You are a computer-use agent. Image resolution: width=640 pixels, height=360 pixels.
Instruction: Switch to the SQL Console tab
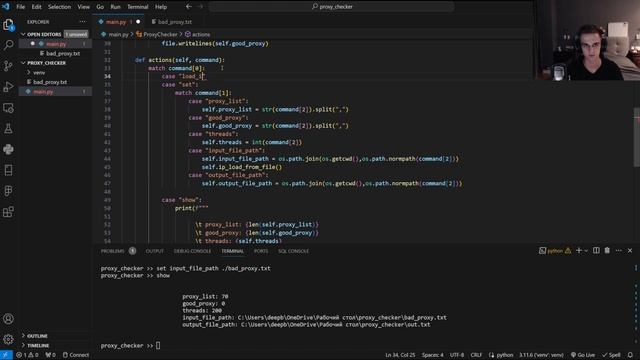[x=293, y=251]
